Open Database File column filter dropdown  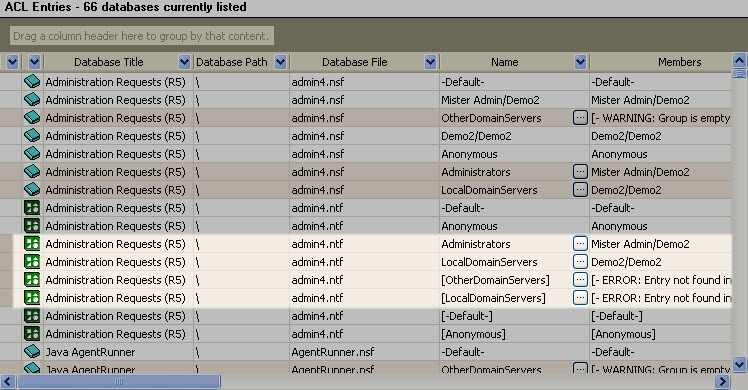(x=430, y=62)
